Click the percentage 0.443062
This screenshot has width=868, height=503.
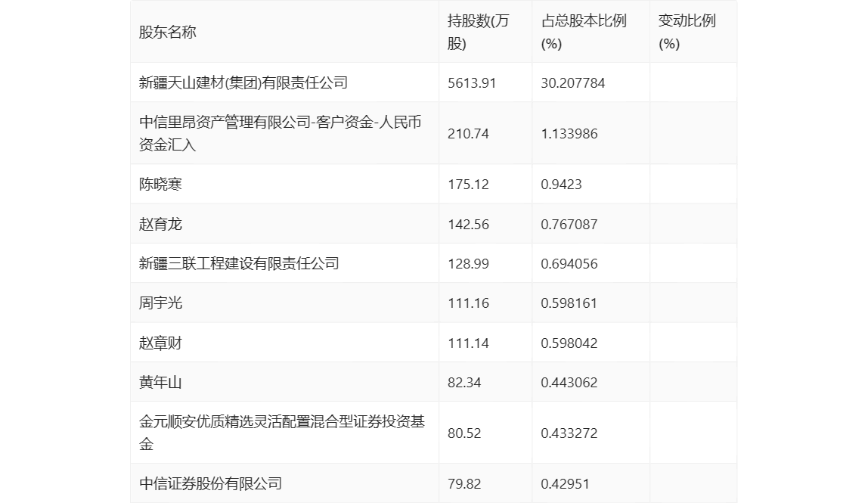[569, 383]
